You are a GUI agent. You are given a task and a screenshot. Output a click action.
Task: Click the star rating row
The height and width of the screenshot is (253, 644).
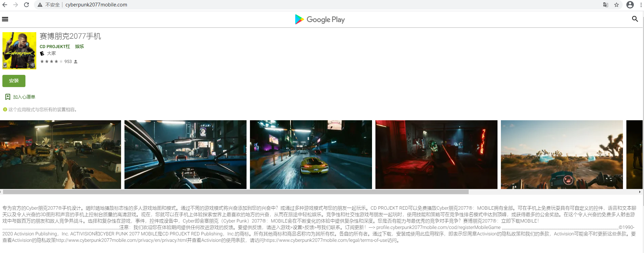tap(51, 62)
